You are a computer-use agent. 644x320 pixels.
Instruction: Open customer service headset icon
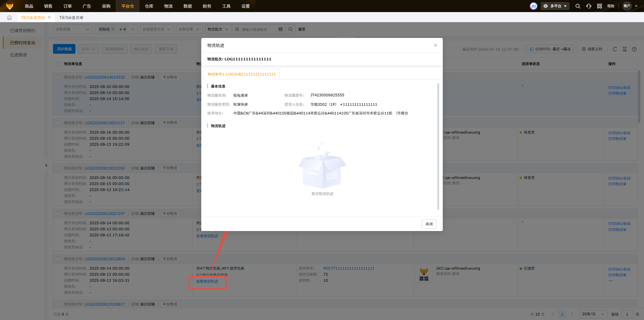(589, 6)
